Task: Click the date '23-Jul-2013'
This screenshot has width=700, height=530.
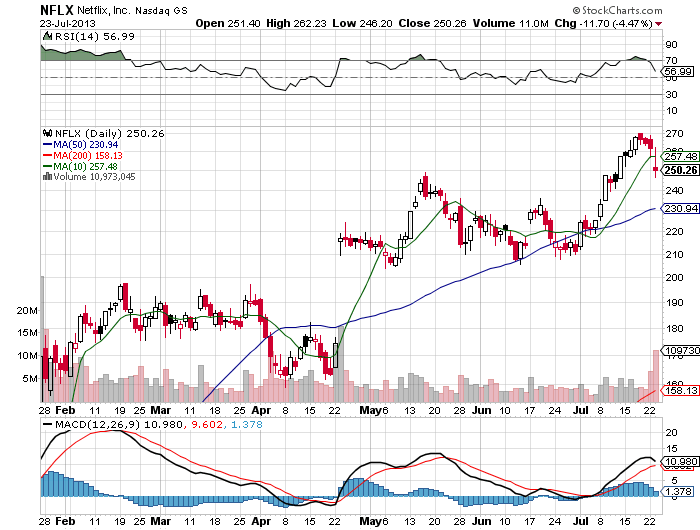Action: click(67, 24)
